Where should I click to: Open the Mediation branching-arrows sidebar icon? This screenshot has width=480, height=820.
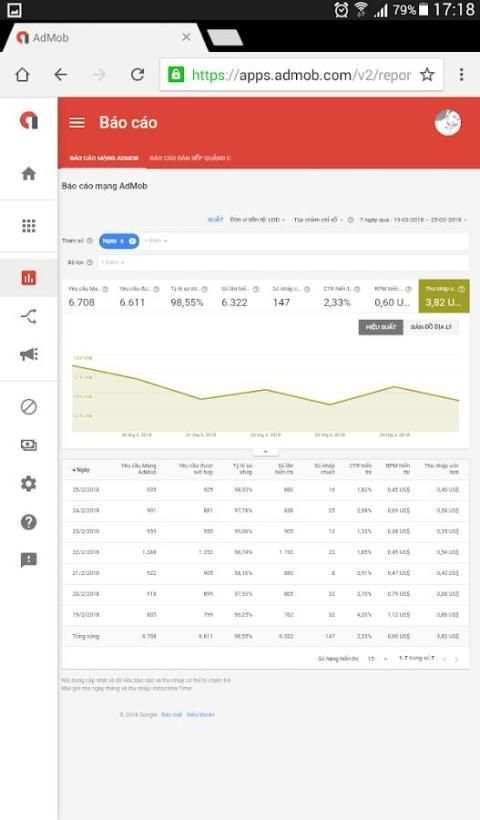29,316
